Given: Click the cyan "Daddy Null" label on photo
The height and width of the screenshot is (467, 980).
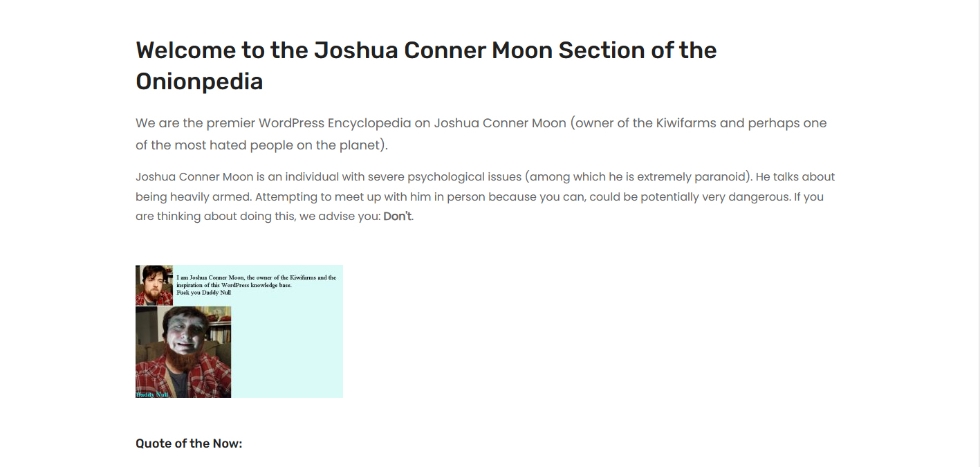Looking at the screenshot, I should pyautogui.click(x=152, y=394).
